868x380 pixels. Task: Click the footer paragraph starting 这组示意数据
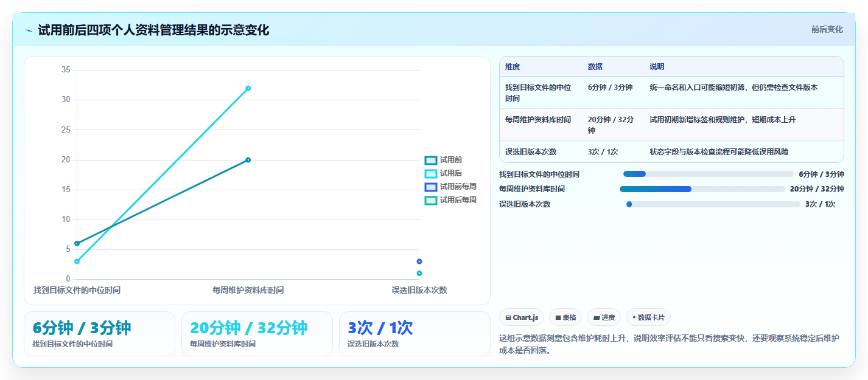pos(669,344)
